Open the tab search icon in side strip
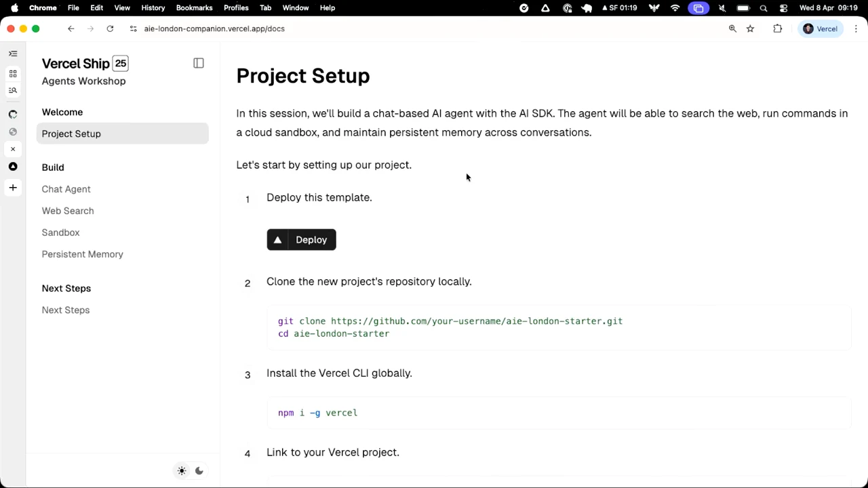This screenshot has height=488, width=868. 13,90
